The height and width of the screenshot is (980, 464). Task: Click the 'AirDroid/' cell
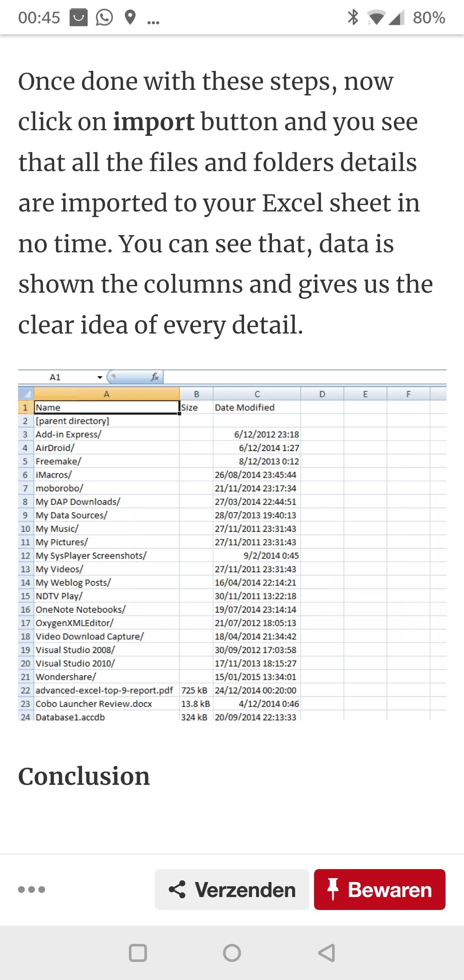click(x=107, y=448)
